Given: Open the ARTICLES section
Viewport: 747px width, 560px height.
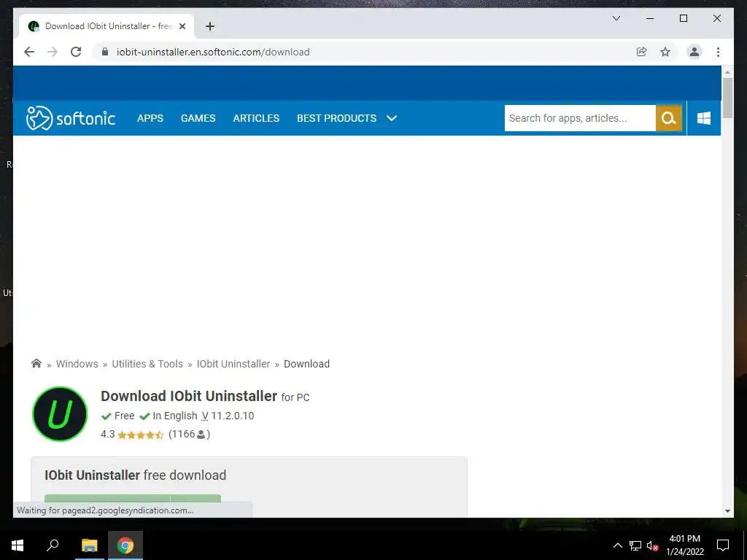Looking at the screenshot, I should (256, 118).
